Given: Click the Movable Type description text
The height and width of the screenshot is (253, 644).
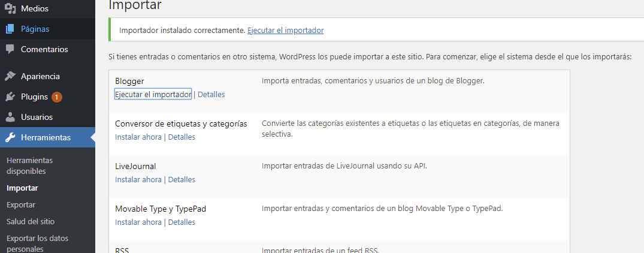Looking at the screenshot, I should 382,209.
